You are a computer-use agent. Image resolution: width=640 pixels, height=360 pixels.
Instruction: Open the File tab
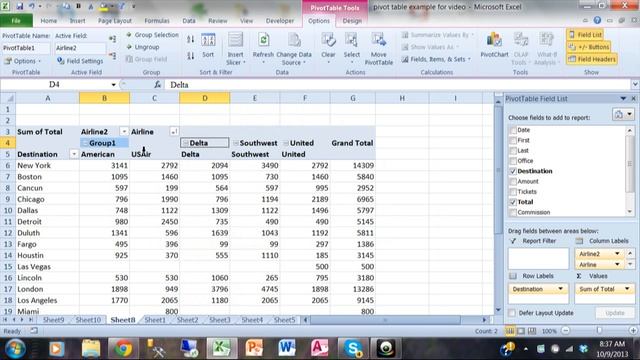click(x=16, y=20)
